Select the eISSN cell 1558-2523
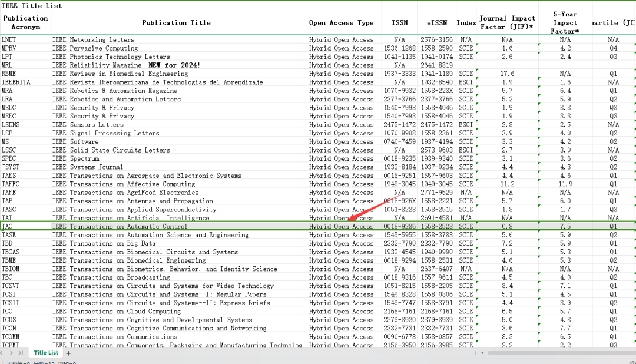 point(437,226)
